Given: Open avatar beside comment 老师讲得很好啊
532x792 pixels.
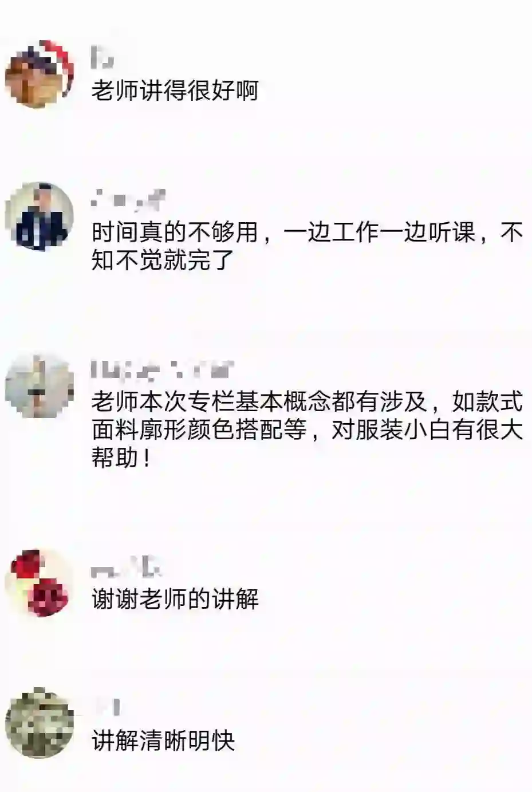Looking at the screenshot, I should point(40,74).
